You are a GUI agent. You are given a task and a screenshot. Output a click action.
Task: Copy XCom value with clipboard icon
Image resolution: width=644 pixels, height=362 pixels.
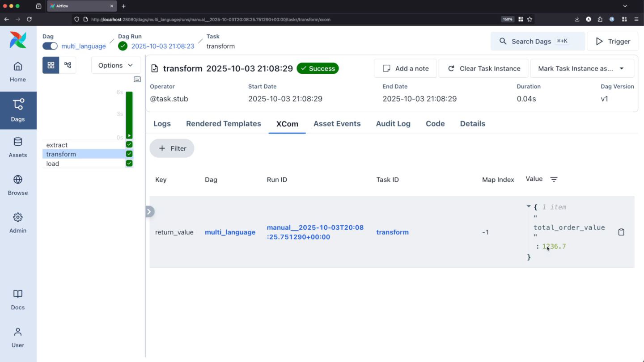pos(621,232)
